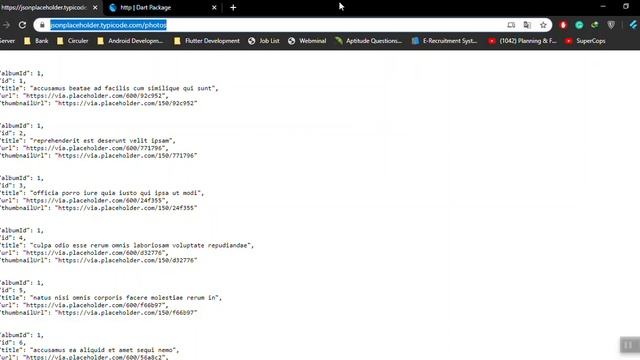
Task: Open the Job List bookmark
Action: tap(264, 41)
